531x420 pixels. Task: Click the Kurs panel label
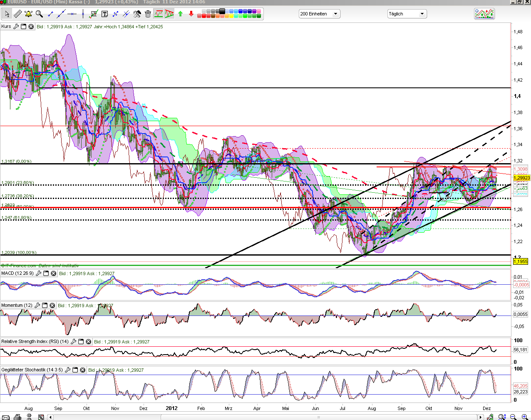pyautogui.click(x=6, y=26)
